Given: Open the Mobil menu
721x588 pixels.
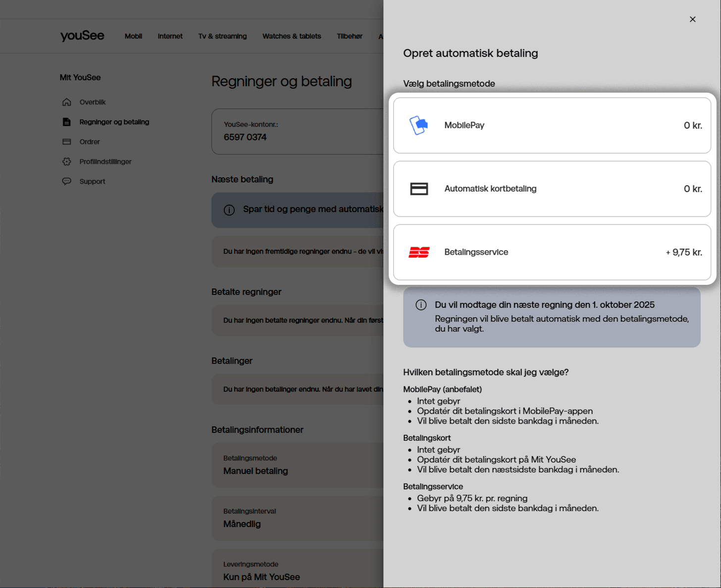Looking at the screenshot, I should coord(133,36).
